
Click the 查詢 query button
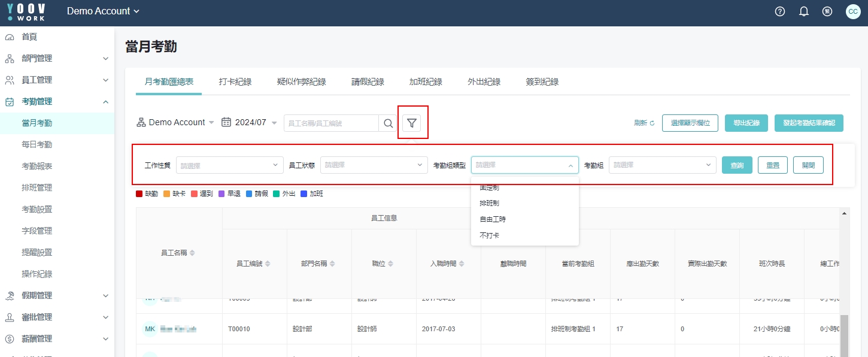[736, 165]
